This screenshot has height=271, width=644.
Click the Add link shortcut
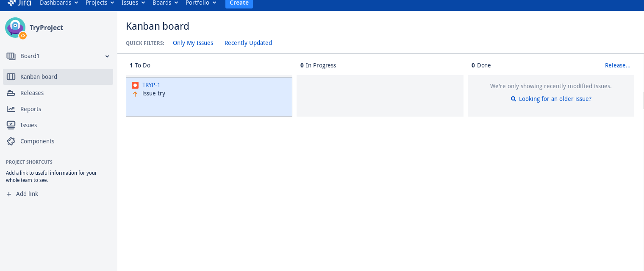[x=27, y=194]
